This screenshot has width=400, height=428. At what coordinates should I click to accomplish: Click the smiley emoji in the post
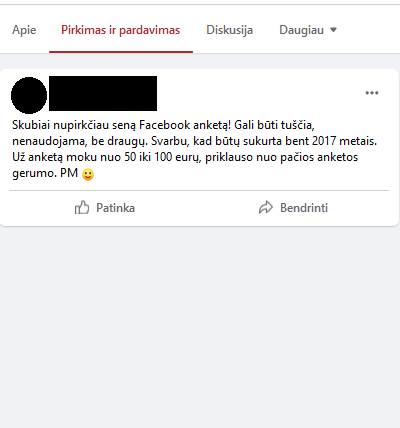[x=88, y=174]
